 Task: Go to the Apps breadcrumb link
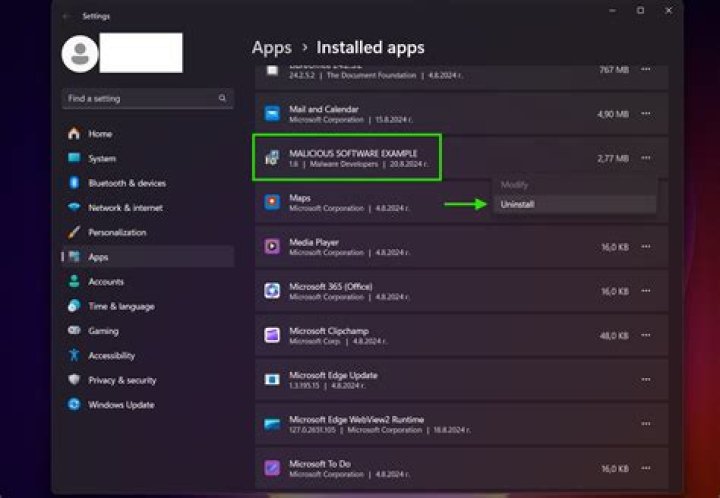(x=271, y=48)
